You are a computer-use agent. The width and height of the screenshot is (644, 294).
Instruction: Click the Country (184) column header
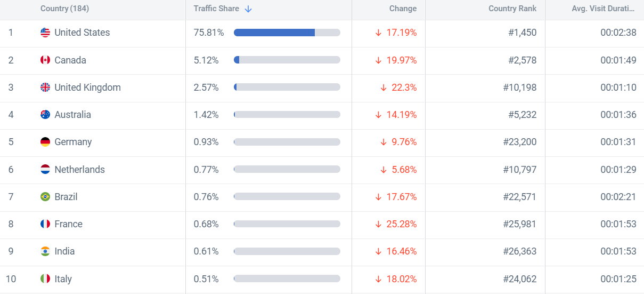[x=64, y=9]
